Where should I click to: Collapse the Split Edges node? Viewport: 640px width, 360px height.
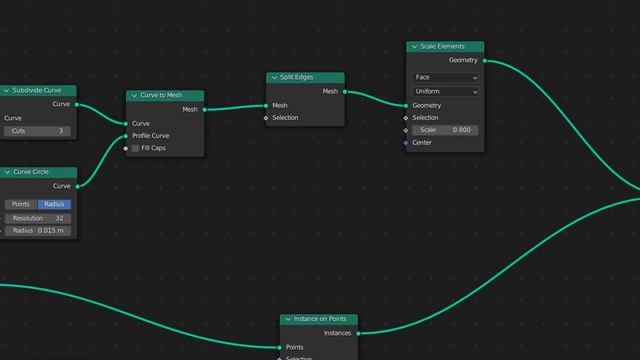click(274, 78)
